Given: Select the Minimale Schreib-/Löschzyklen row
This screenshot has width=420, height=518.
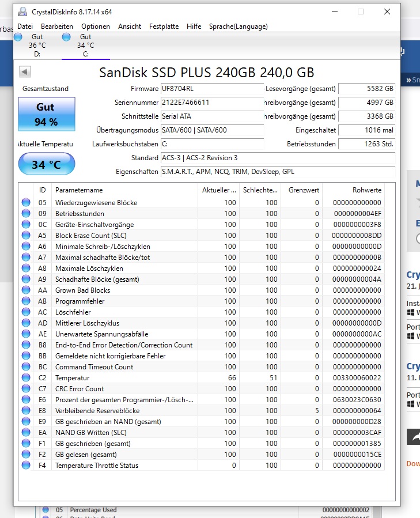Looking at the screenshot, I should pyautogui.click(x=202, y=247).
